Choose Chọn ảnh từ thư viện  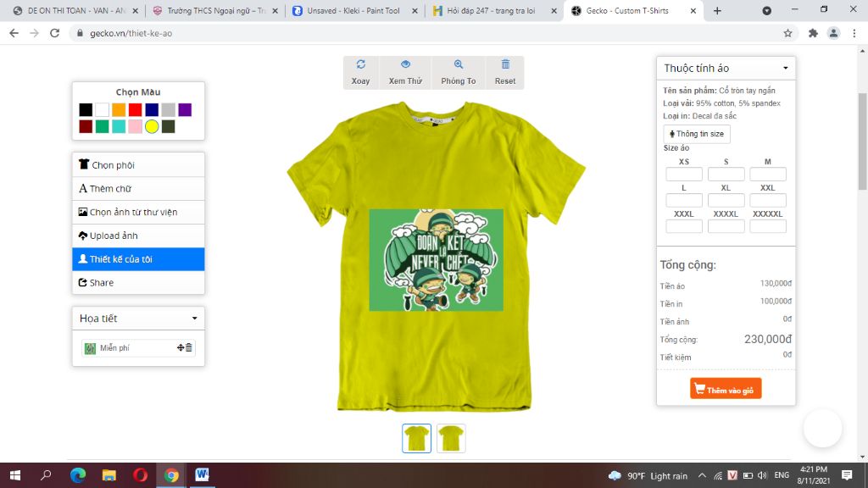pos(138,212)
